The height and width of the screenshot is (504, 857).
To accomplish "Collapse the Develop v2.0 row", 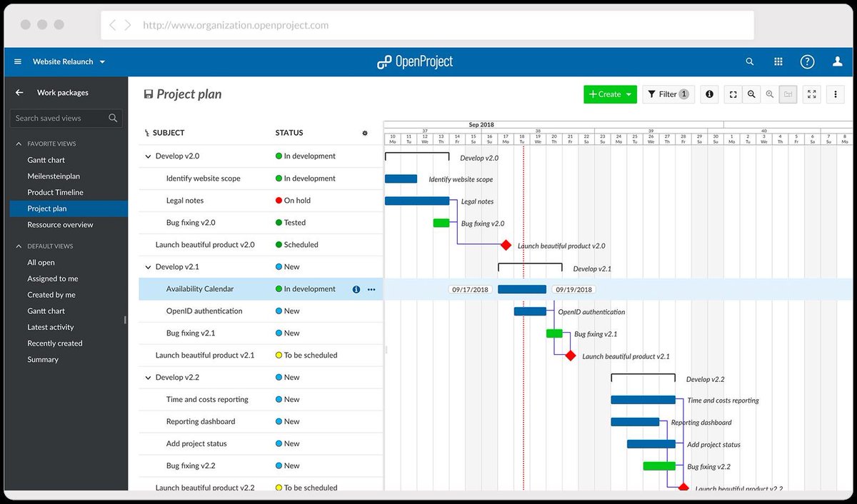I will coord(148,156).
